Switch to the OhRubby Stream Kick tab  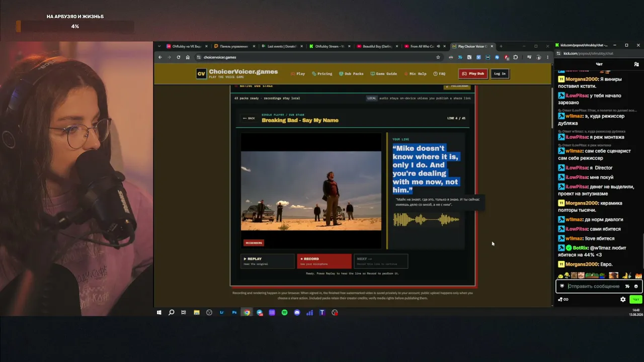click(329, 46)
